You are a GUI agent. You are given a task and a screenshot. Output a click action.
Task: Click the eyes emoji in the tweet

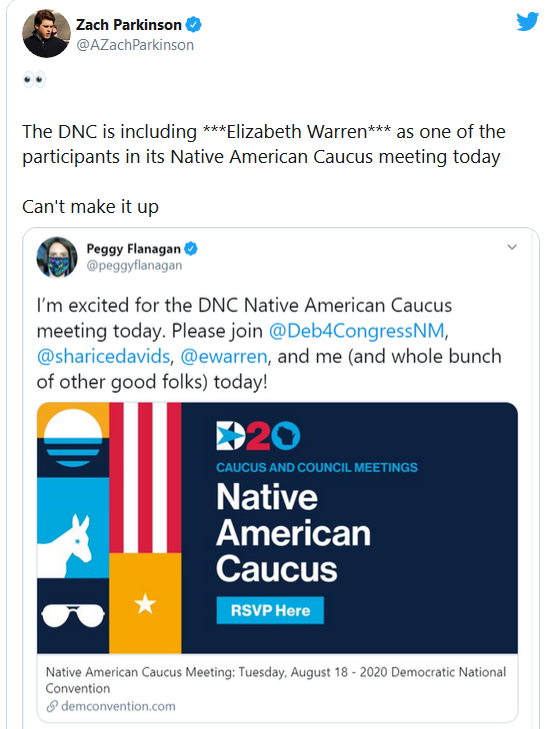[34, 80]
